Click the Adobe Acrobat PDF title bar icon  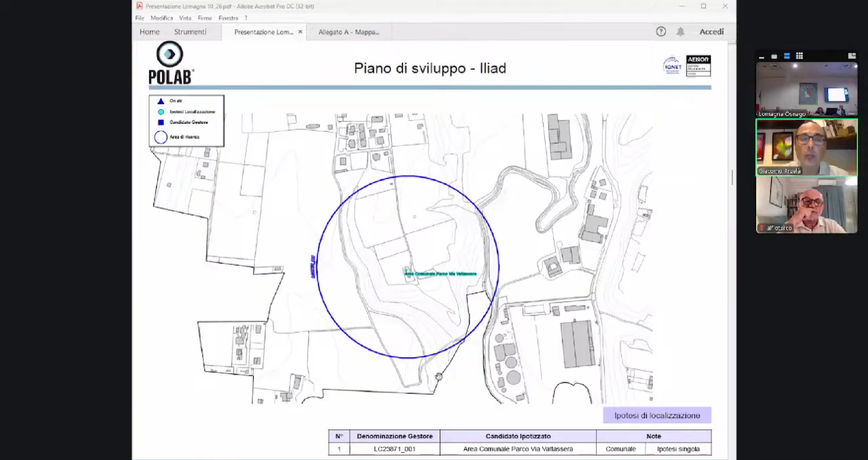pos(139,6)
